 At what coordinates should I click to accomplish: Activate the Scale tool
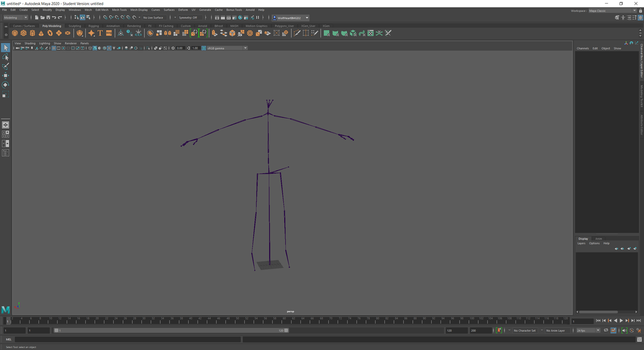coord(5,95)
